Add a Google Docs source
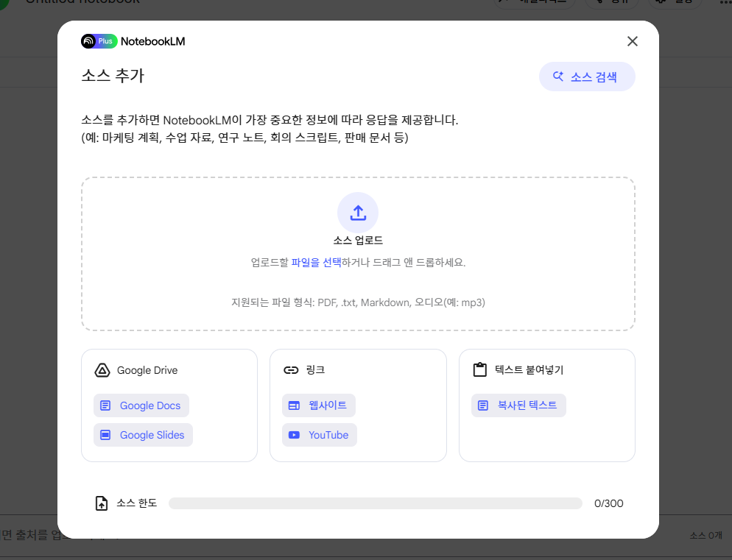Screen dimensions: 732x560 coord(141,405)
